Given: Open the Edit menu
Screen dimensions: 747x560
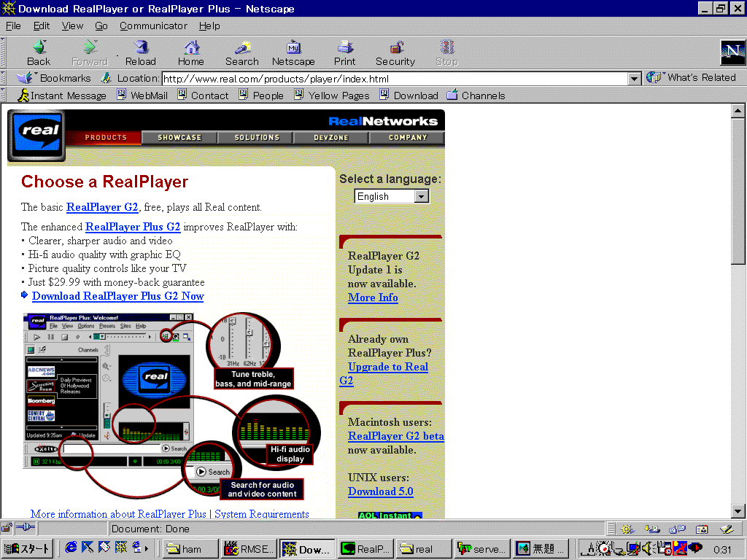Looking at the screenshot, I should point(42,26).
